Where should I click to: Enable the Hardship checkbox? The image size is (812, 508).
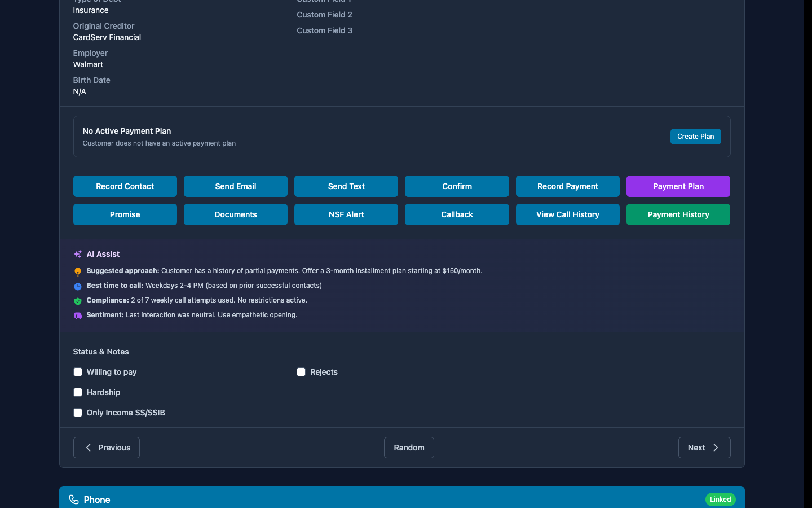78,392
